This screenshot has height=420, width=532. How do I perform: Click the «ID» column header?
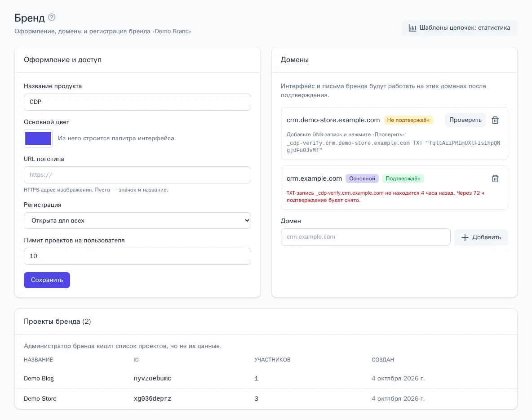(x=136, y=360)
